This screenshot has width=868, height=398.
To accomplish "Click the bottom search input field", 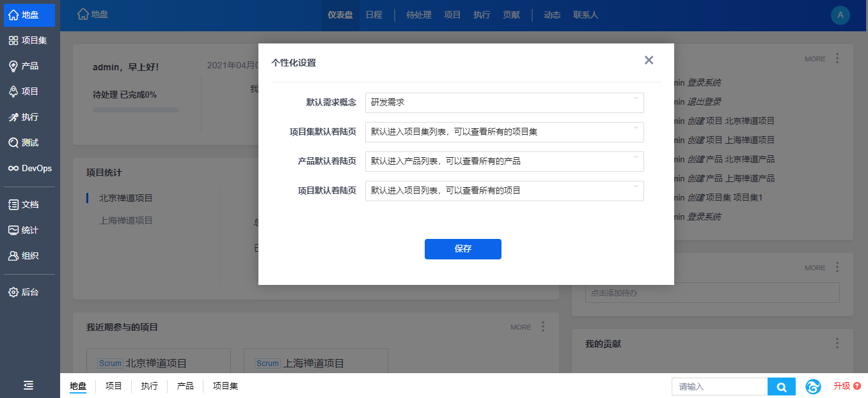I will [720, 387].
